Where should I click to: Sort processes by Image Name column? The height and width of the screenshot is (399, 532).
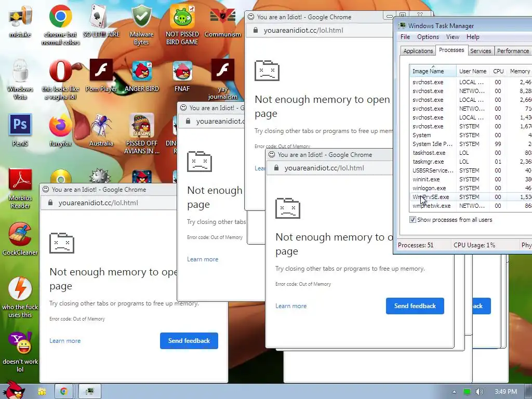tap(432, 71)
